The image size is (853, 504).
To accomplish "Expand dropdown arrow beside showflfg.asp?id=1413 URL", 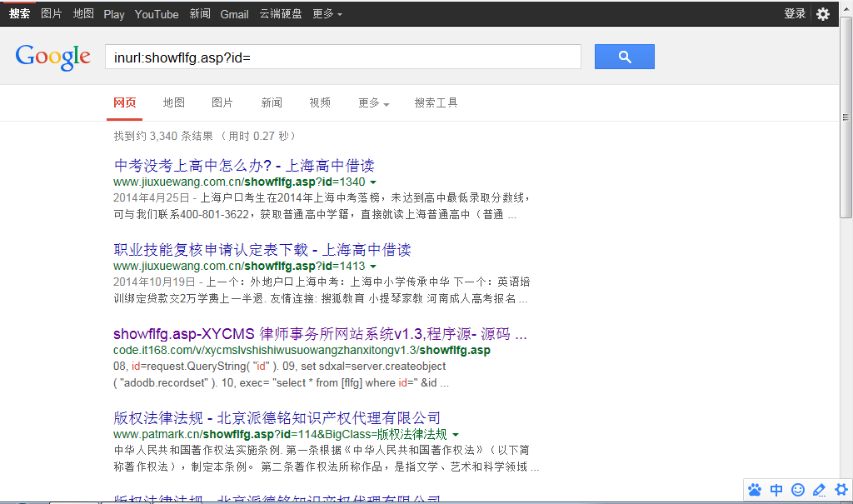I will coord(373,267).
